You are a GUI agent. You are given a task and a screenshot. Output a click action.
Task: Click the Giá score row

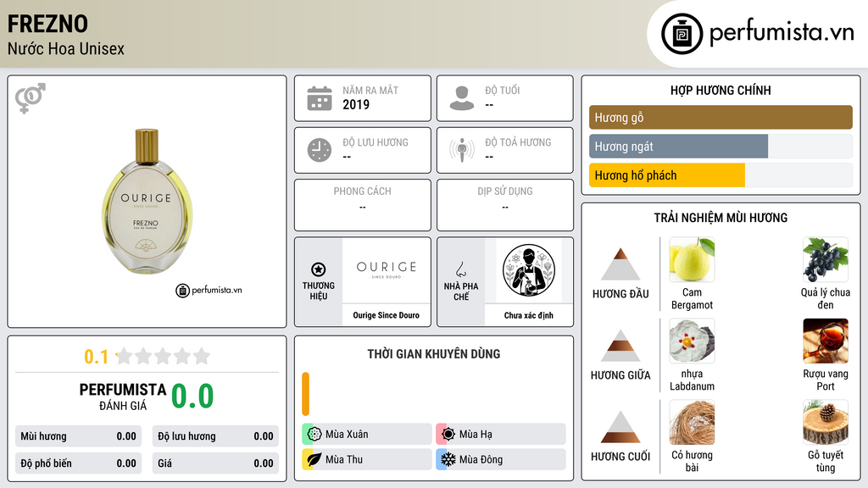point(215,463)
